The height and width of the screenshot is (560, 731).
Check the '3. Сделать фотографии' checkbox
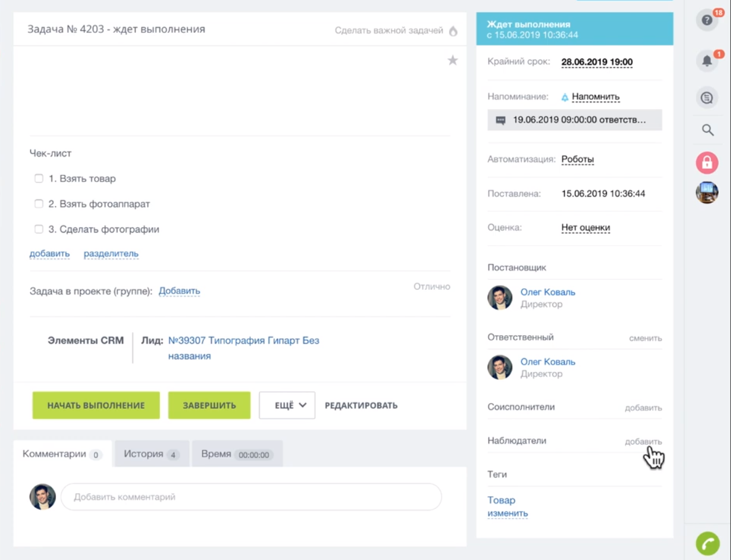coord(39,229)
